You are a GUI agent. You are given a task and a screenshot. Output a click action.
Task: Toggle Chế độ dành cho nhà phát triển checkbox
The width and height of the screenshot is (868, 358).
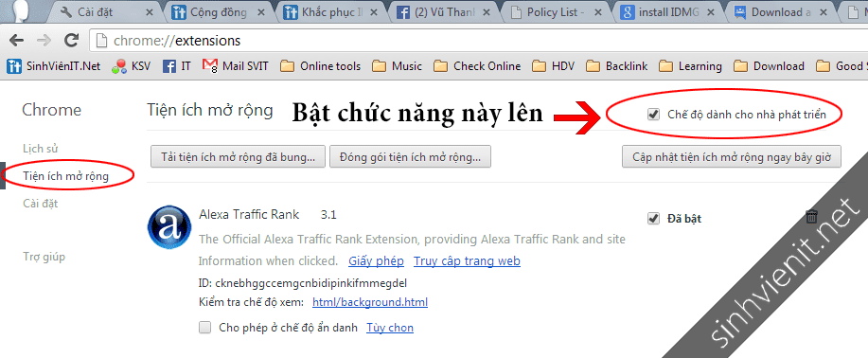coord(654,115)
